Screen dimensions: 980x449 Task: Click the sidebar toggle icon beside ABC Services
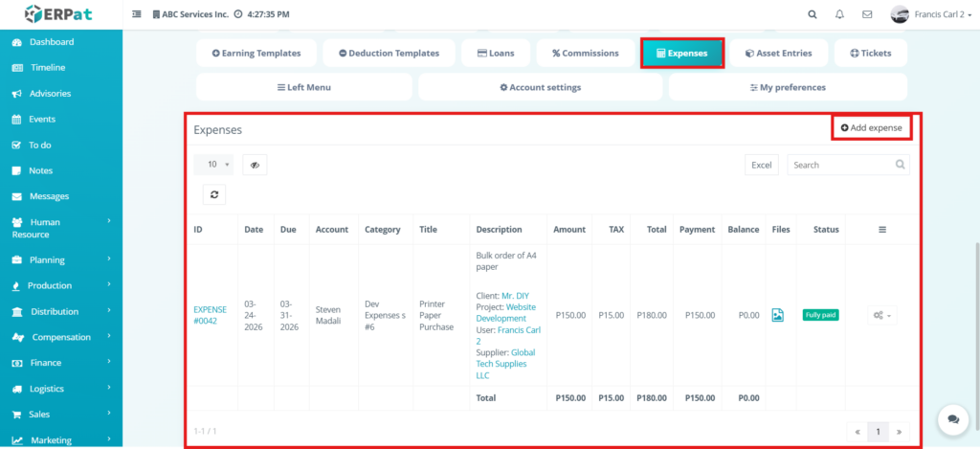[x=136, y=14]
